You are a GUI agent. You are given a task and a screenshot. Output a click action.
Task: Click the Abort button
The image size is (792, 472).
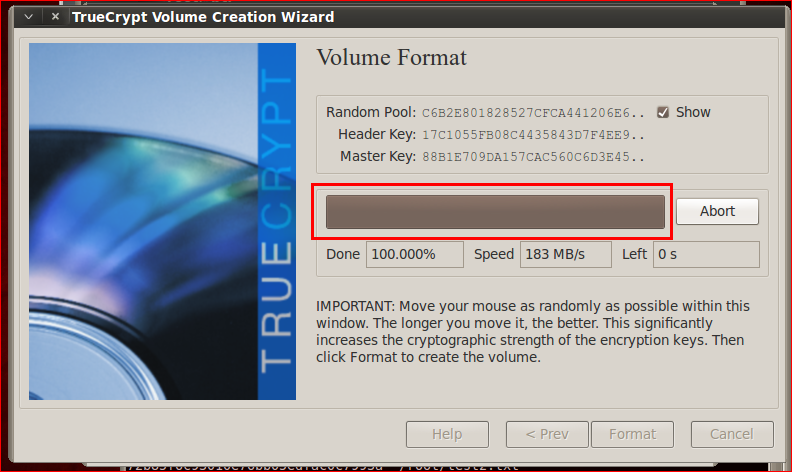[x=717, y=211]
